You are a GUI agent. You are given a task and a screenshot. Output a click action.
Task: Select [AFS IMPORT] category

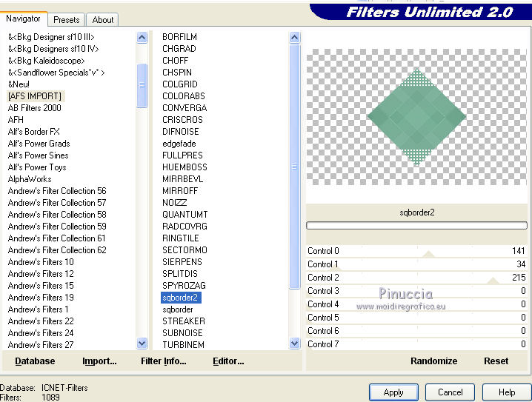click(x=35, y=96)
